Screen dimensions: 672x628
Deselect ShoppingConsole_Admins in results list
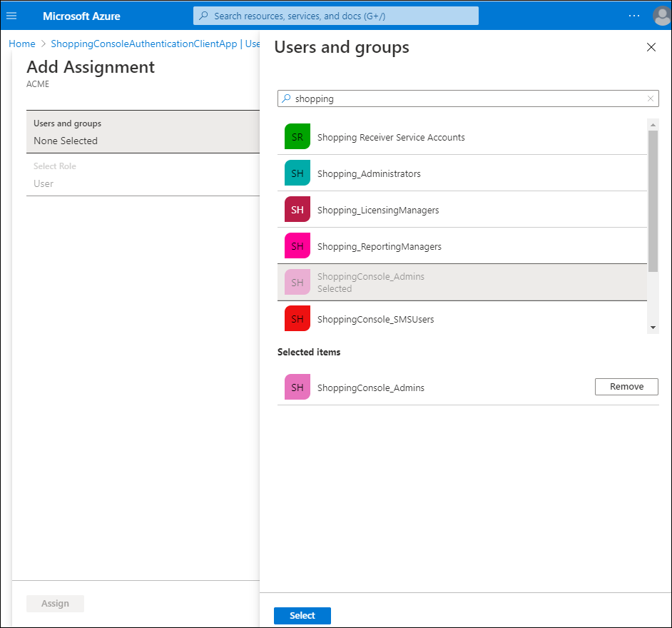tap(371, 282)
